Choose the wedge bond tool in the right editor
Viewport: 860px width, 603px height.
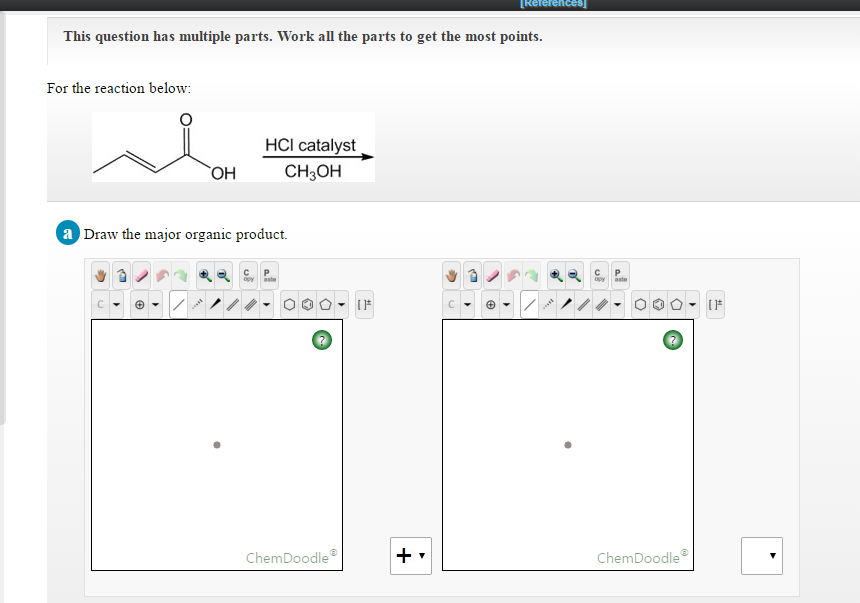coord(567,303)
